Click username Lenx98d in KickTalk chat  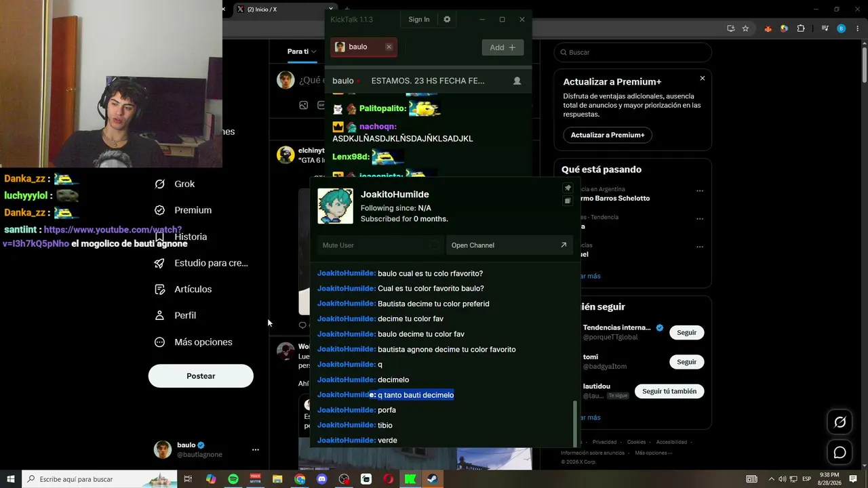click(x=351, y=157)
